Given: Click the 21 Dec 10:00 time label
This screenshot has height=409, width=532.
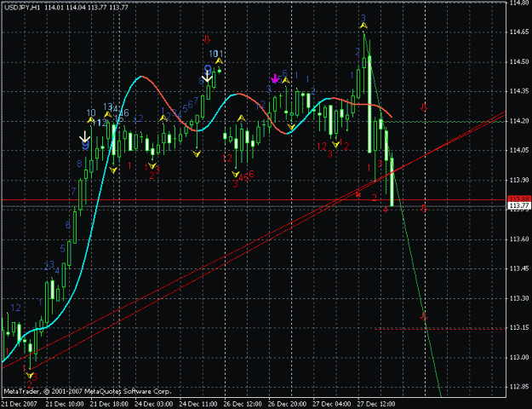Looking at the screenshot, I should point(64,404).
